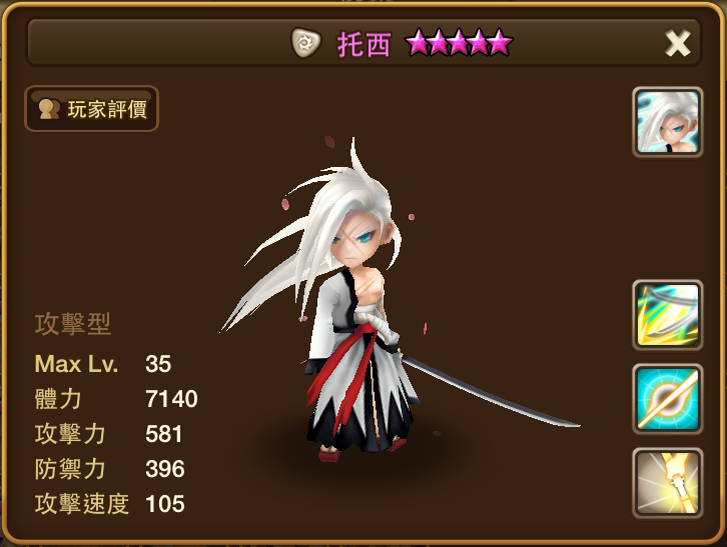Viewport: 727px width, 547px height.
Task: Click the wind attribute emblem beside 托西
Action: [306, 43]
